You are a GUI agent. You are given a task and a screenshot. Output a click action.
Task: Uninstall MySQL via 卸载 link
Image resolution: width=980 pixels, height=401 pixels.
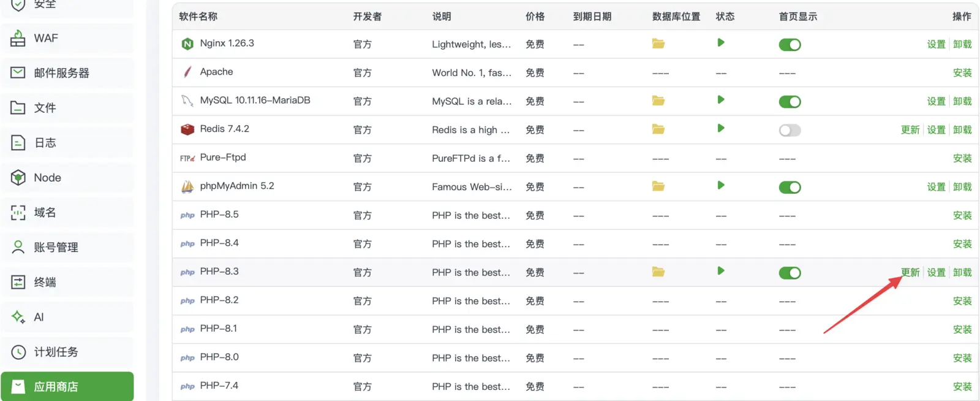coord(962,101)
